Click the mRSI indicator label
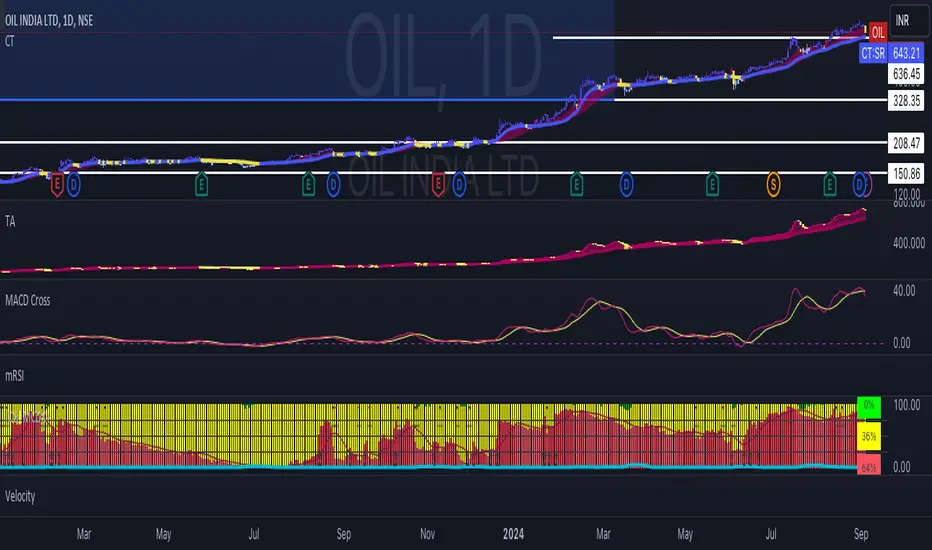The width and height of the screenshot is (932, 550). pos(14,376)
